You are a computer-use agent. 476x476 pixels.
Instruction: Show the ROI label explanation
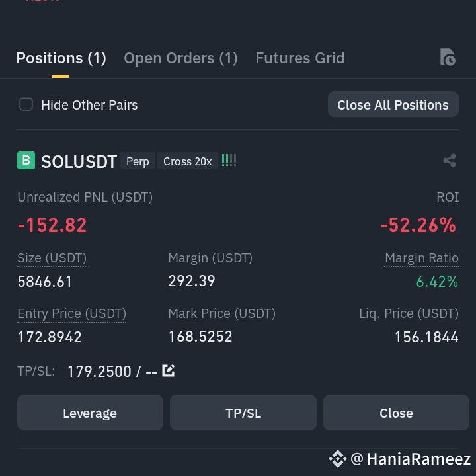448,197
